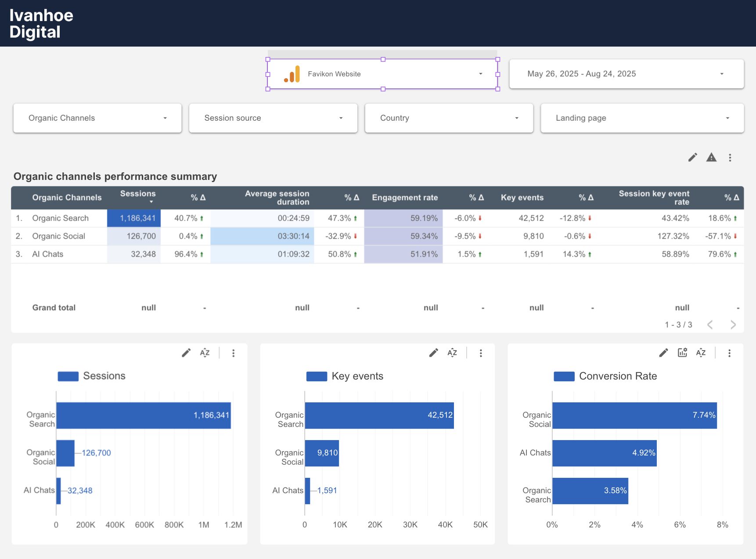Edit the Sessions chart with pencil icon

tap(186, 353)
